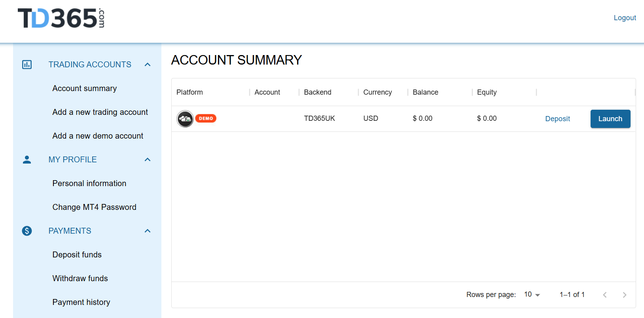Go to next page arrow
Viewport: 644px width, 318px height.
624,295
